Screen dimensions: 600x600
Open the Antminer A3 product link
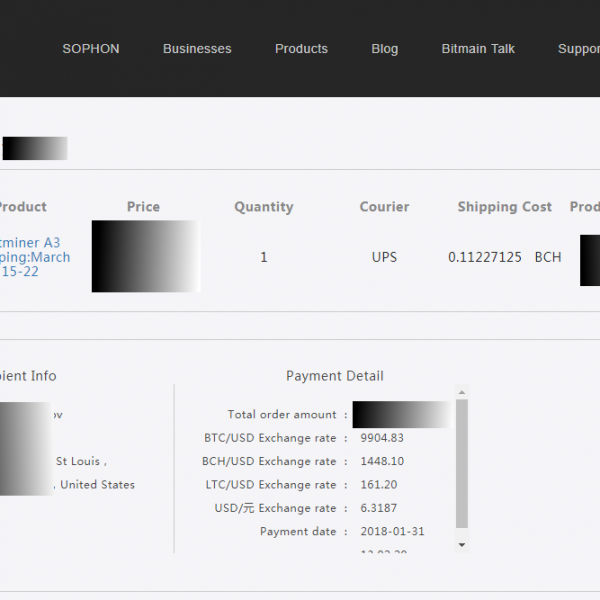[35, 257]
